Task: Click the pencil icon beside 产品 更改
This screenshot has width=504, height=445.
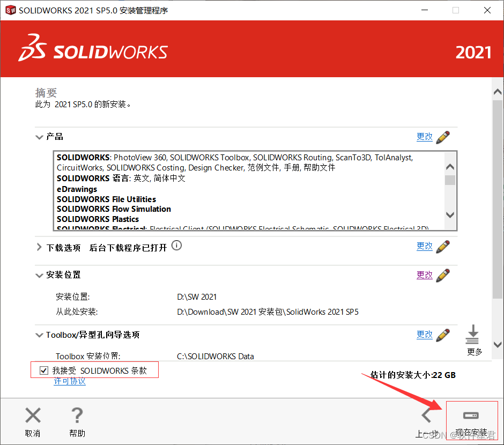Action: pyautogui.click(x=443, y=137)
